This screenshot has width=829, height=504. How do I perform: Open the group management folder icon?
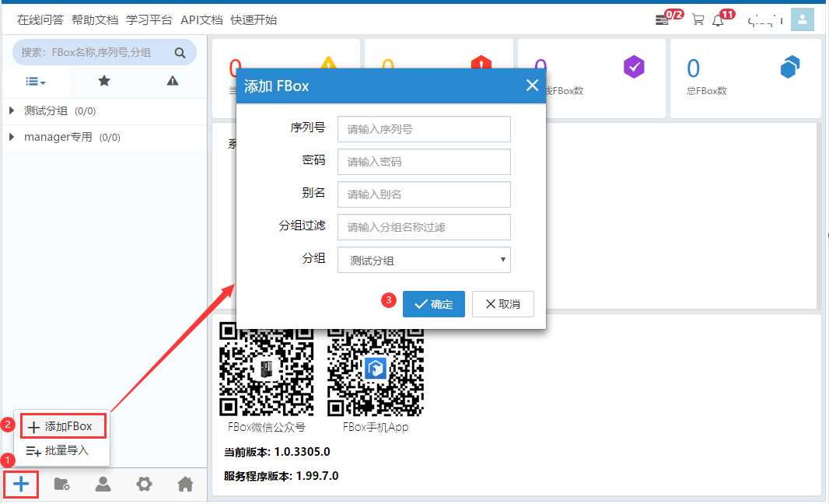coord(62,485)
